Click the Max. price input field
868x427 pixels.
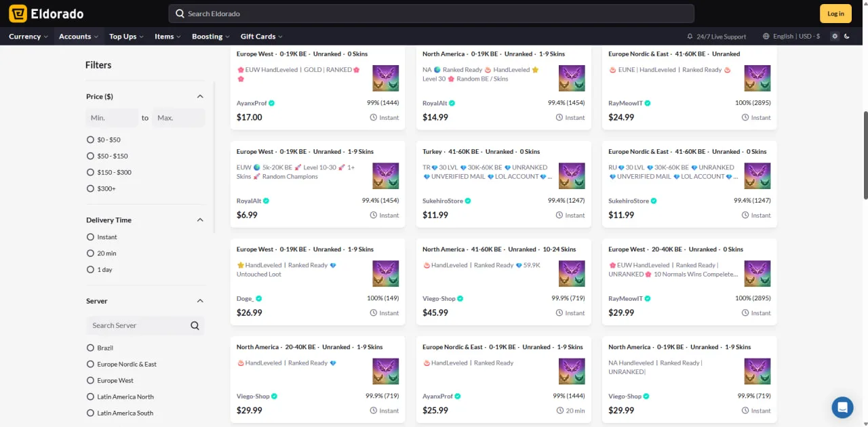(x=178, y=118)
